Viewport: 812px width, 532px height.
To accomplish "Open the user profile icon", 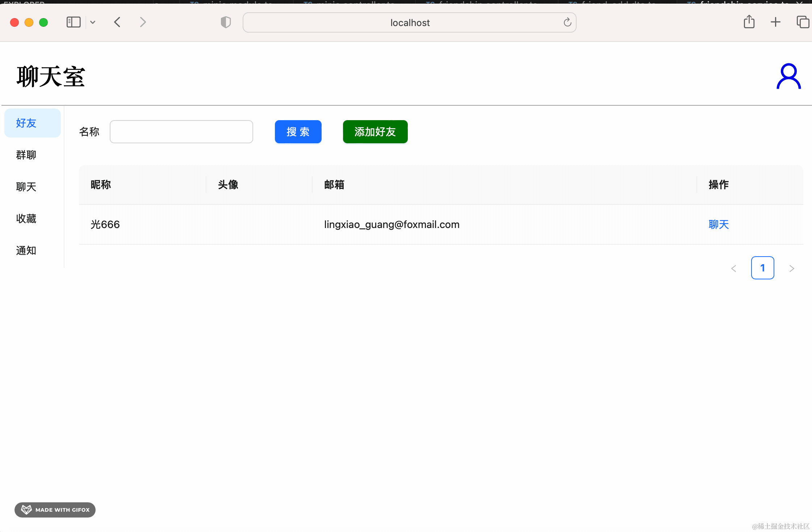I will pyautogui.click(x=788, y=76).
